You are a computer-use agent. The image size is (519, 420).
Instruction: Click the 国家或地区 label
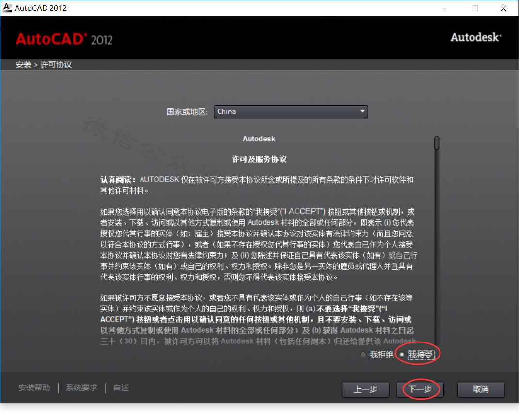(187, 112)
